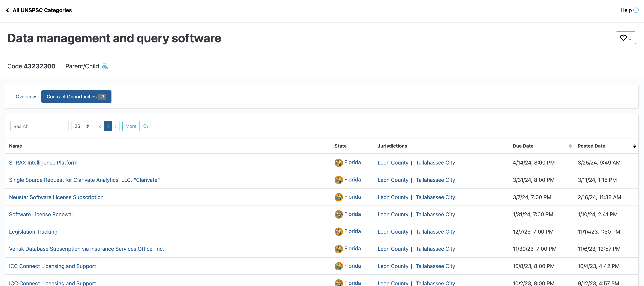
Task: Sort by Posted Date column arrows
Action: tap(634, 146)
